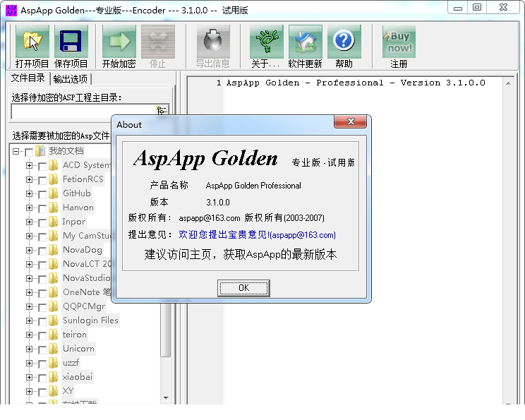525x420 pixels.
Task: Expand the uzzf folder node
Action: pos(29,363)
